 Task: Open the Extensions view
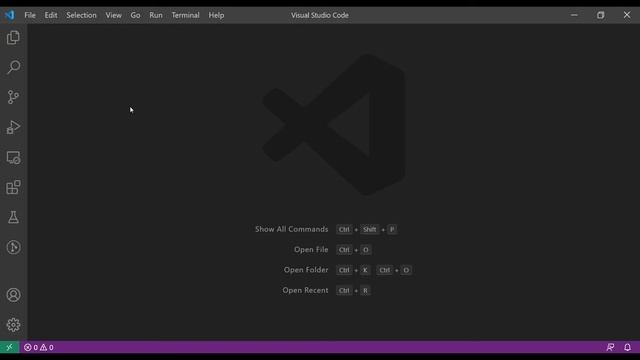tap(13, 187)
